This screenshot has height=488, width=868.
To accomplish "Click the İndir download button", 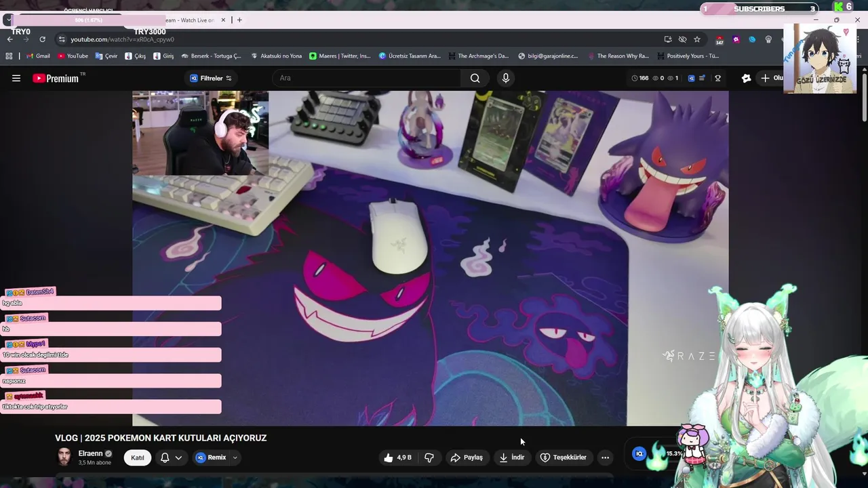I will [512, 457].
